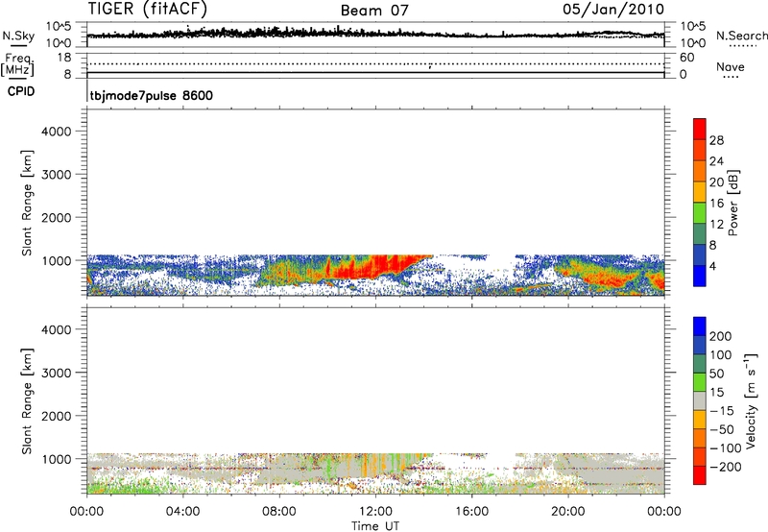Click the 20:00 time axis tick label
The height and width of the screenshot is (532, 768).
point(568,512)
